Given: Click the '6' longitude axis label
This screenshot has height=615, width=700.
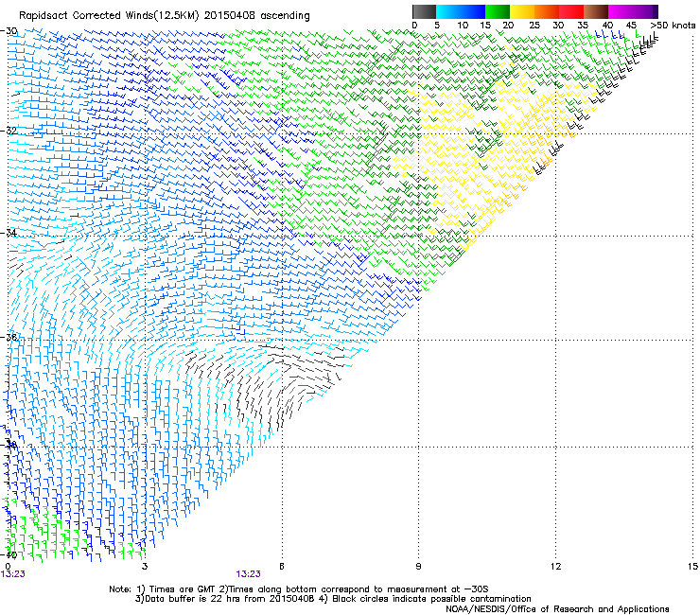Looking at the screenshot, I should (282, 567).
